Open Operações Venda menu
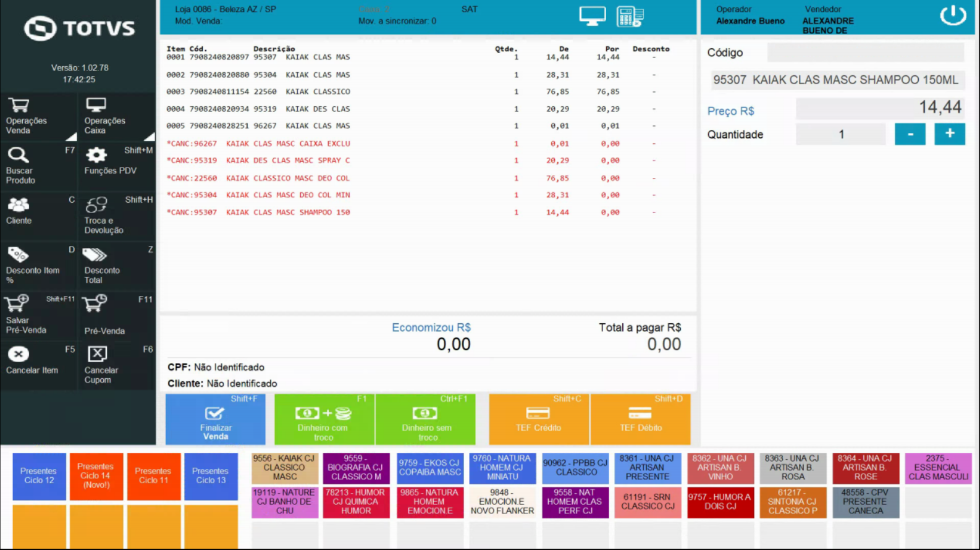This screenshot has height=550, width=980. click(x=38, y=116)
